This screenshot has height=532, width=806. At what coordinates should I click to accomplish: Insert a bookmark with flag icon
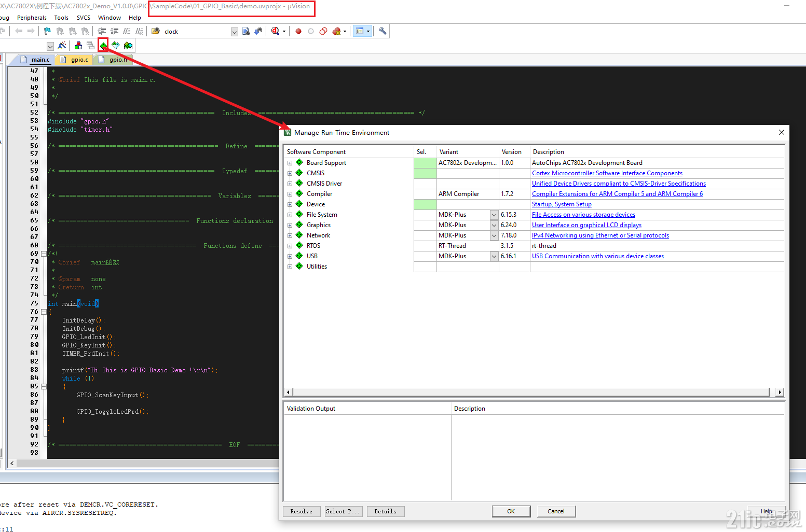pyautogui.click(x=47, y=31)
